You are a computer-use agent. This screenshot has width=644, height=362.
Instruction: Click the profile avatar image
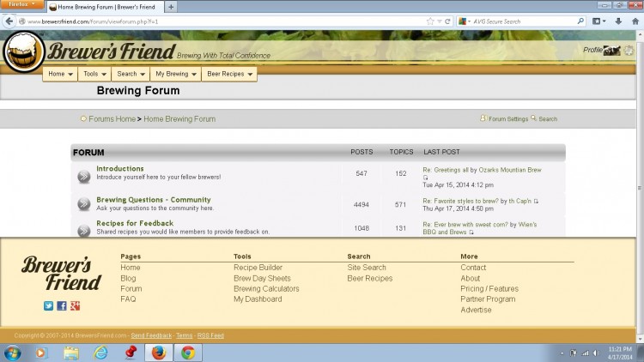pos(612,51)
